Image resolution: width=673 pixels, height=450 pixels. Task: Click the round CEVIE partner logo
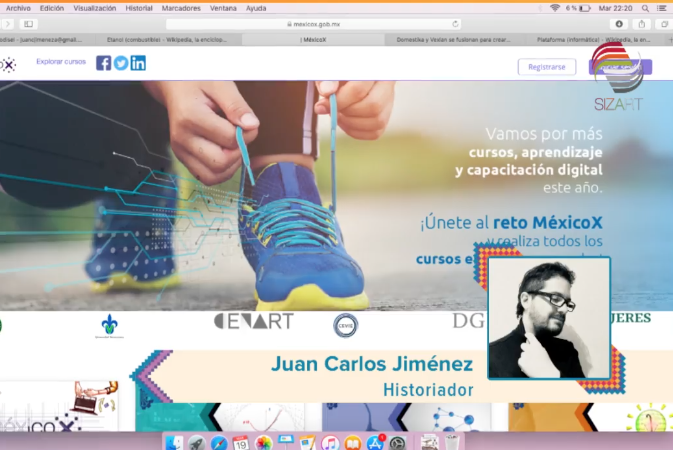click(x=345, y=325)
